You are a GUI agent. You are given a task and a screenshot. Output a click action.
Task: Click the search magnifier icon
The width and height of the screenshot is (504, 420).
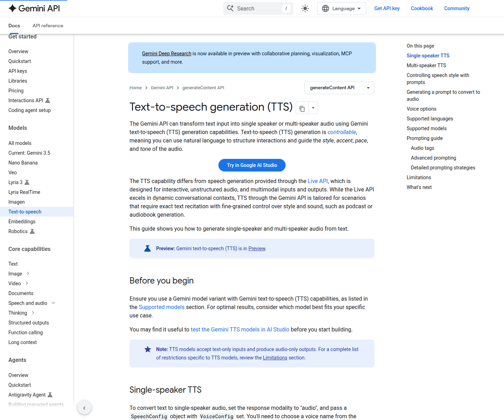[x=230, y=8]
